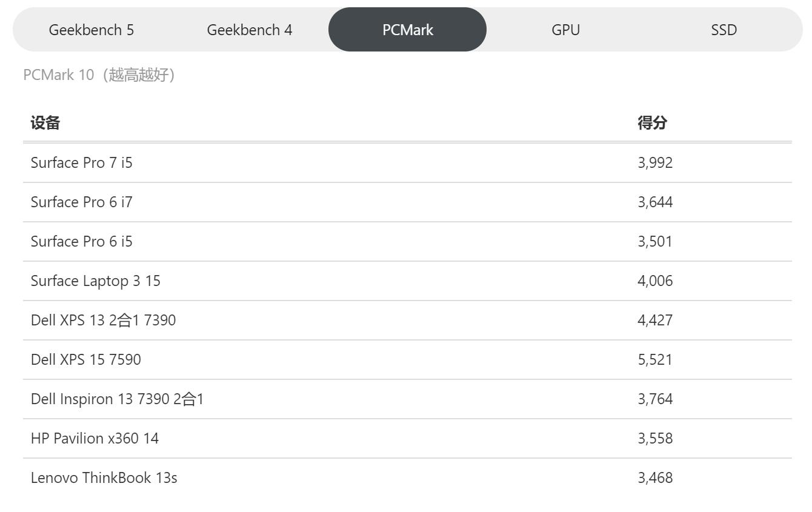Click the score 4,427 for Dell XPS 13
The height and width of the screenshot is (512, 812).
click(654, 320)
